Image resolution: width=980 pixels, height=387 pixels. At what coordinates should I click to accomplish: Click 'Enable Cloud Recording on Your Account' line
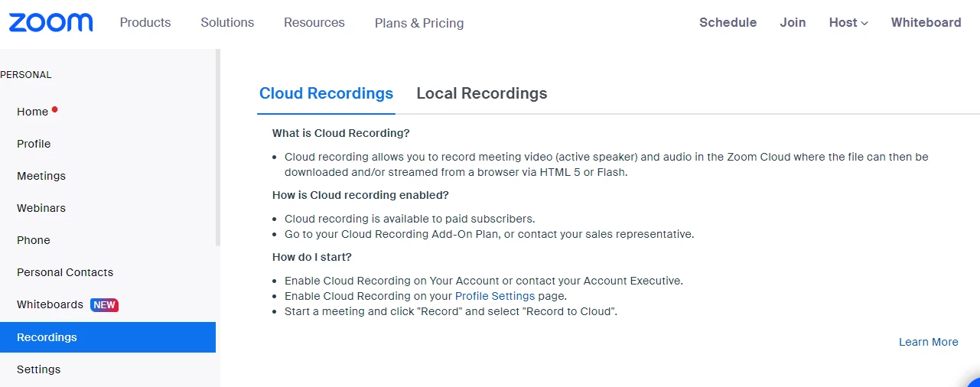point(483,281)
